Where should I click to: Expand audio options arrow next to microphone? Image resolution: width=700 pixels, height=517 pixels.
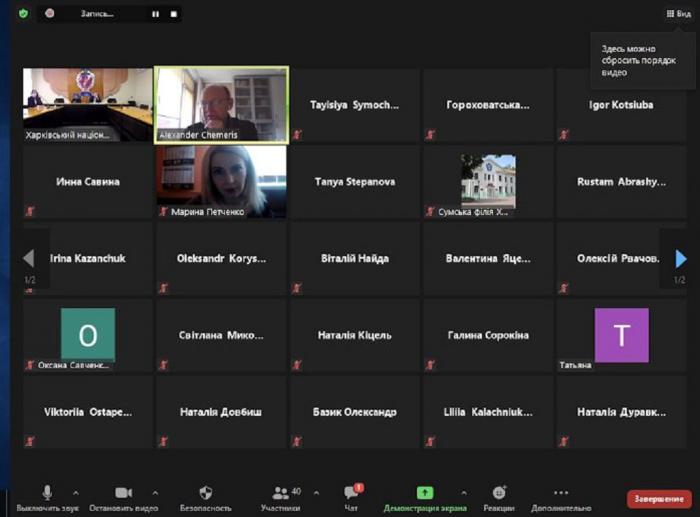click(x=76, y=492)
